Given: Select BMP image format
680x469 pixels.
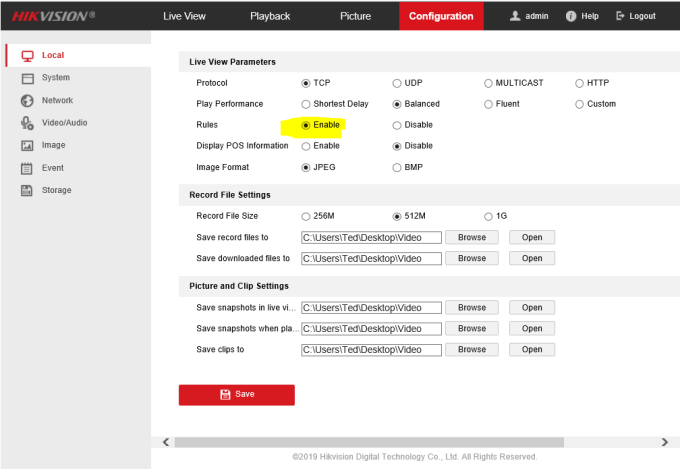Looking at the screenshot, I should [397, 168].
